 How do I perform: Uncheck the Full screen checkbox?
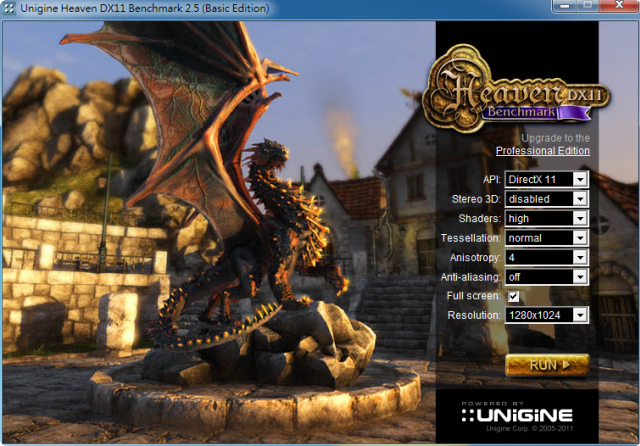513,296
